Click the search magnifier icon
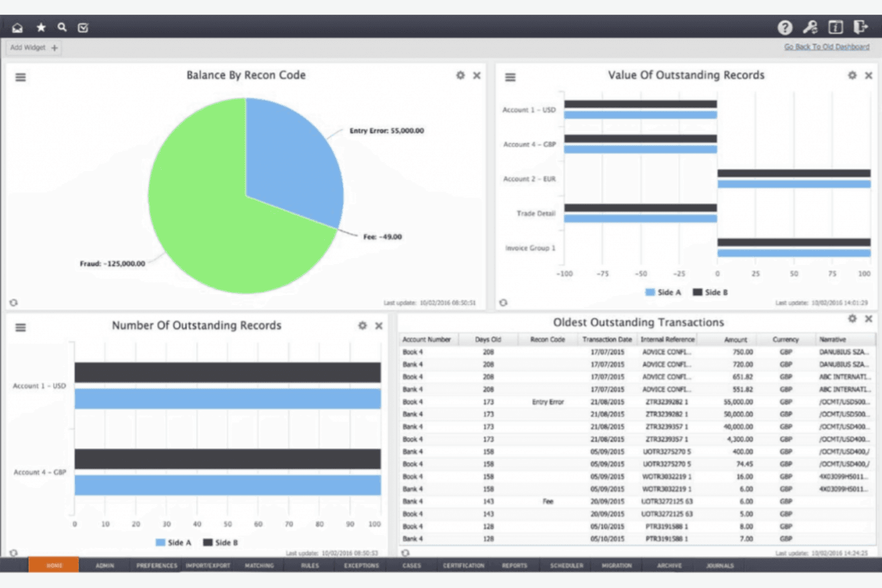Viewport: 882px width, 588px height. (62, 27)
